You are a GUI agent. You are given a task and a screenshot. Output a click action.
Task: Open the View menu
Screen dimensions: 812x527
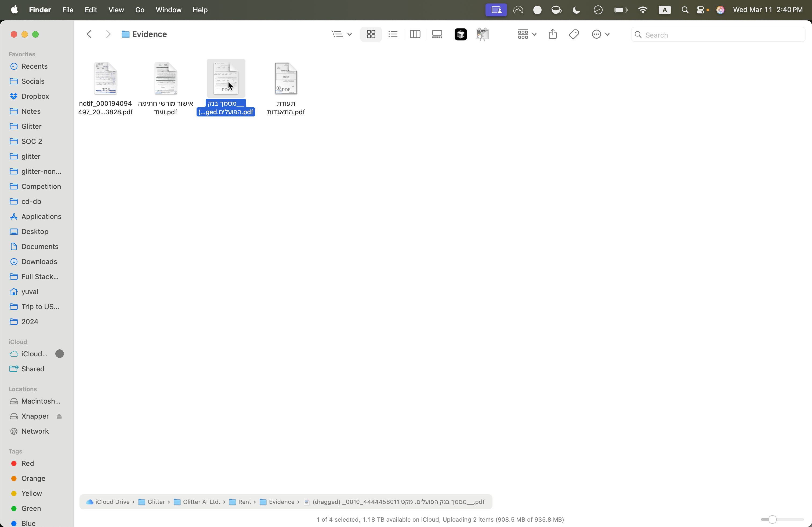(x=116, y=10)
